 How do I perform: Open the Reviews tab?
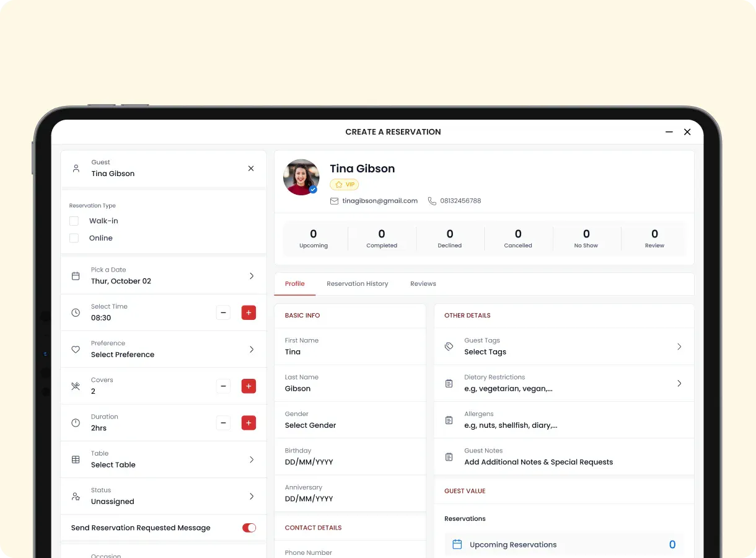(423, 284)
